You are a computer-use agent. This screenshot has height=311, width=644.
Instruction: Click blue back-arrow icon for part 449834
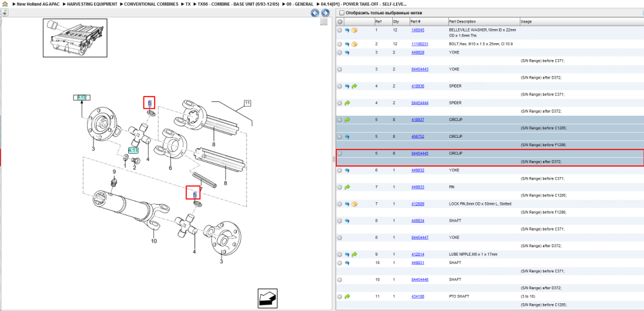347,221
